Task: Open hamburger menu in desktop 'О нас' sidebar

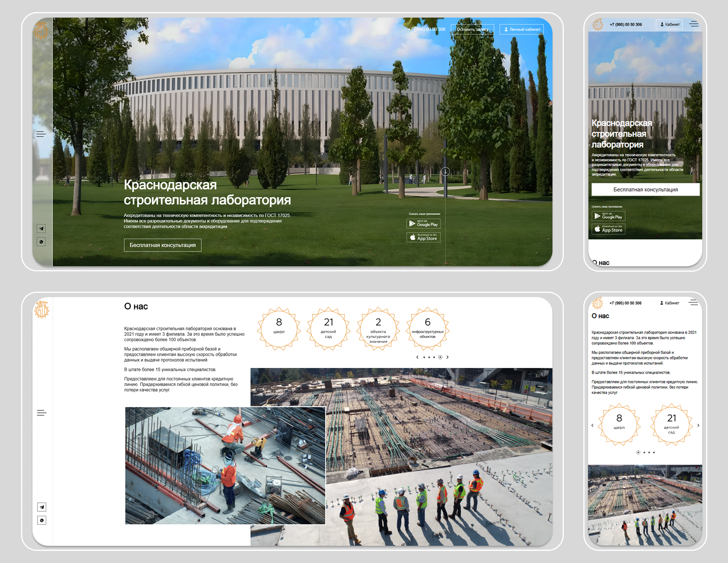Action: 41,413
